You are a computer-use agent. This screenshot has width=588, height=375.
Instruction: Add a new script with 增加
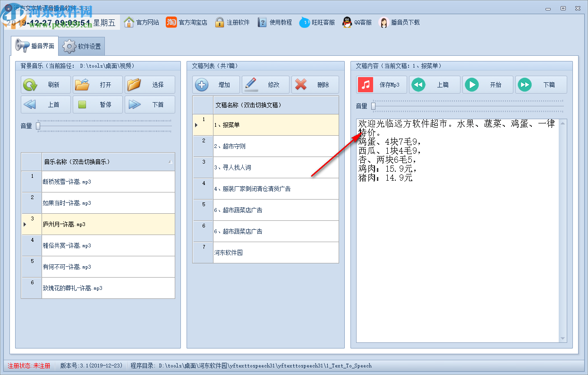click(216, 85)
